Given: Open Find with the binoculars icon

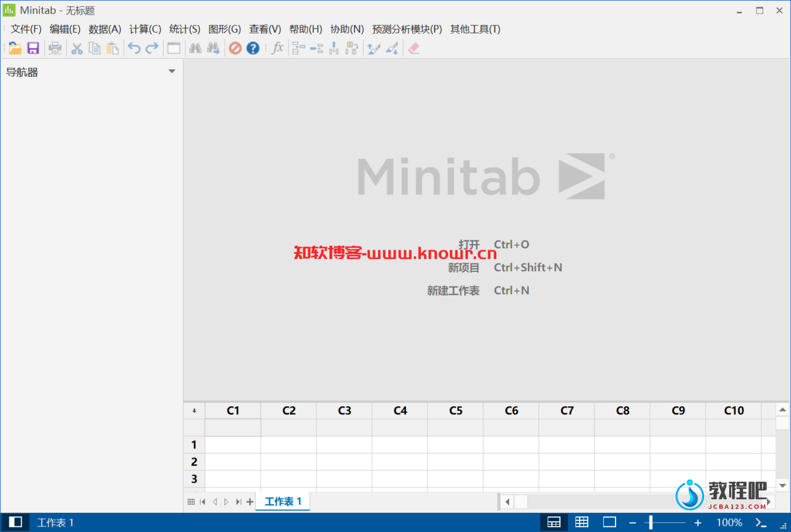Looking at the screenshot, I should 196,48.
